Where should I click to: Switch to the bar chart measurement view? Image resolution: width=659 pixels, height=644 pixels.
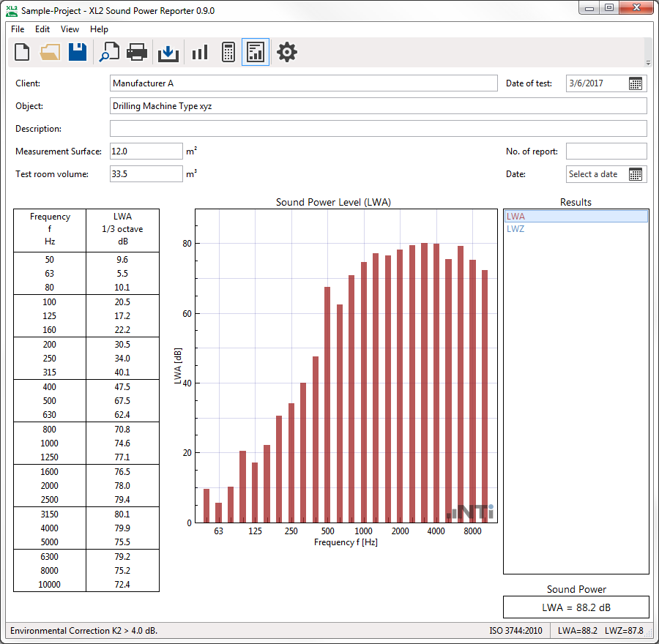[199, 52]
